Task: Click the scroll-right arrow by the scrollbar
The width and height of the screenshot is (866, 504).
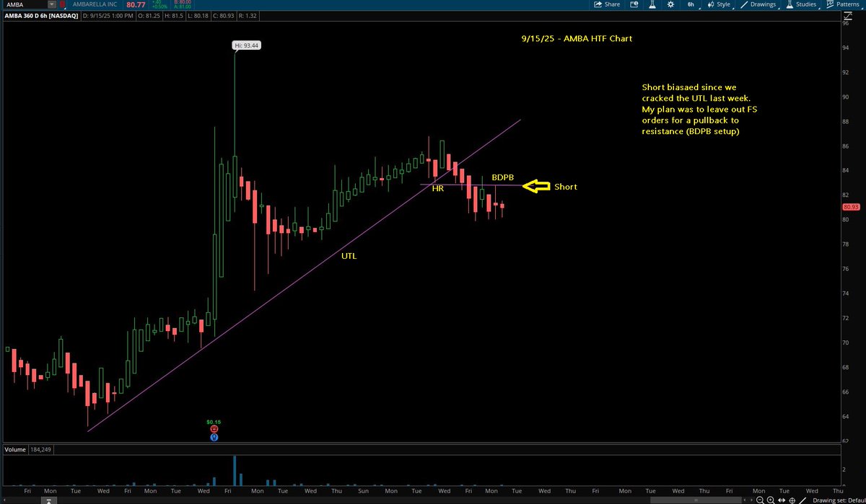Action: click(752, 500)
